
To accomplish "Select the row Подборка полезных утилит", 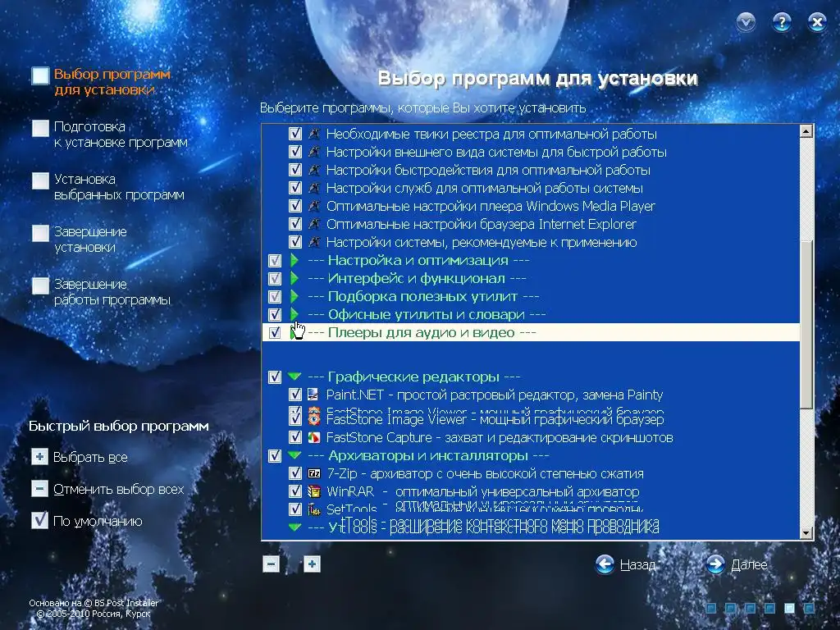I will (531, 296).
